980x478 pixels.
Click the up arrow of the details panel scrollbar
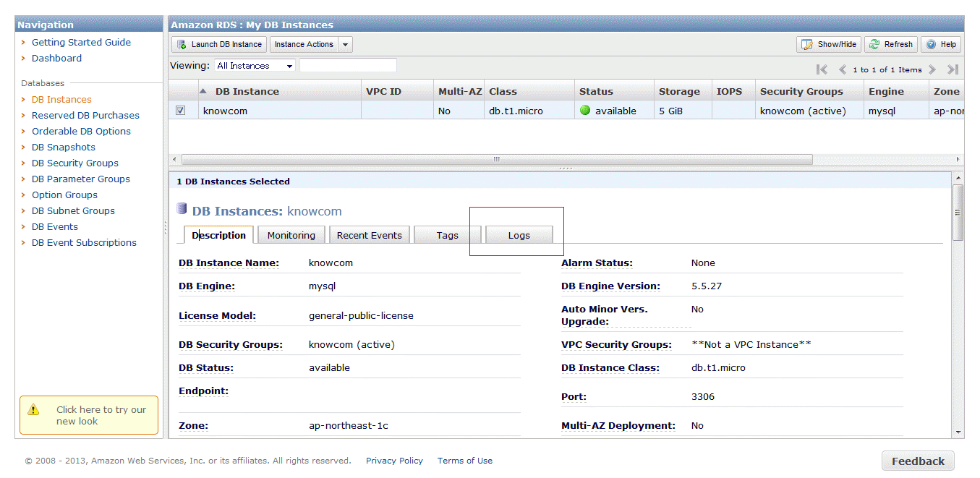coord(958,177)
